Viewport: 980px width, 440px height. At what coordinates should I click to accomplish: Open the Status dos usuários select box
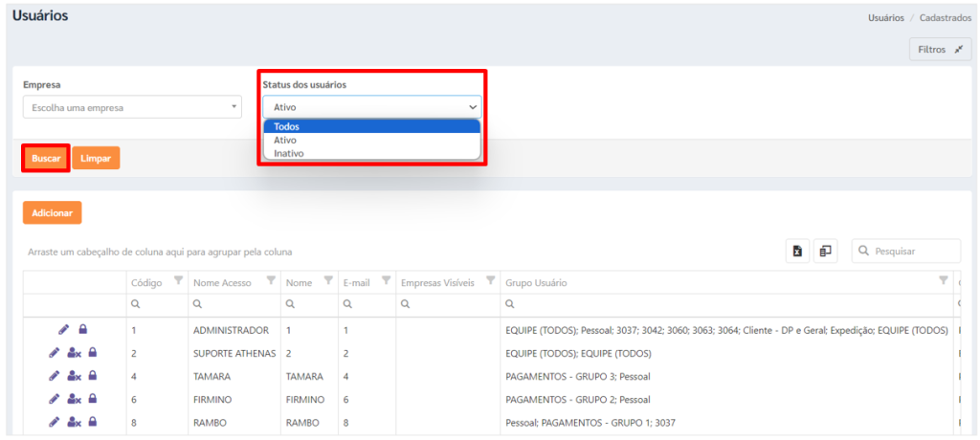(x=372, y=107)
